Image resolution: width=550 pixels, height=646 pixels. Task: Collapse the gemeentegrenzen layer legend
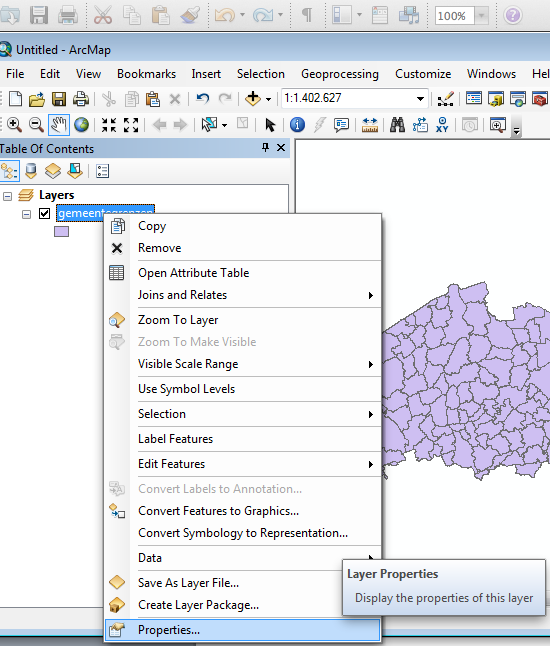point(26,214)
